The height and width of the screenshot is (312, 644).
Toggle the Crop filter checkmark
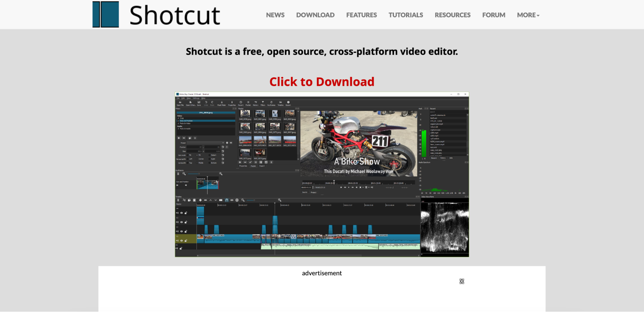coord(178,118)
